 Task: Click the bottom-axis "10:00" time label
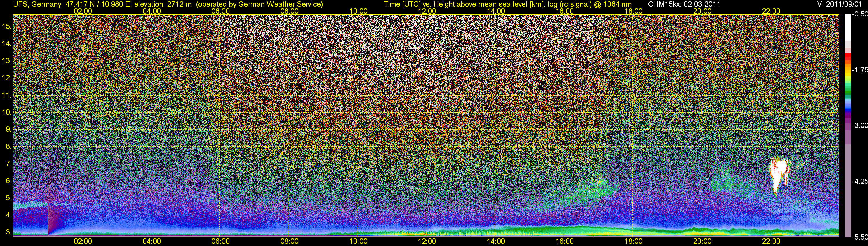pyautogui.click(x=358, y=241)
